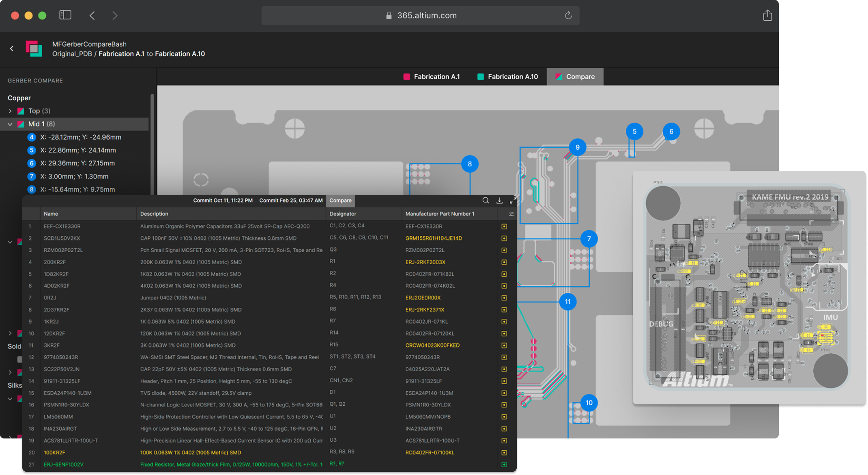Expand the Top (3) copper layer
The height and width of the screenshot is (475, 868).
pos(10,111)
